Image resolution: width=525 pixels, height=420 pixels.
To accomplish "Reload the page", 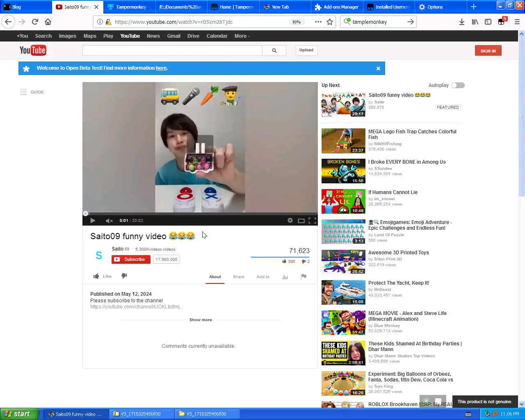I will 35,22.
